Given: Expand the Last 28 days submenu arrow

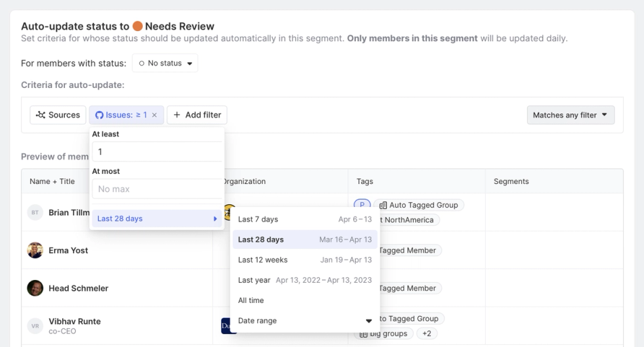Looking at the screenshot, I should 215,218.
